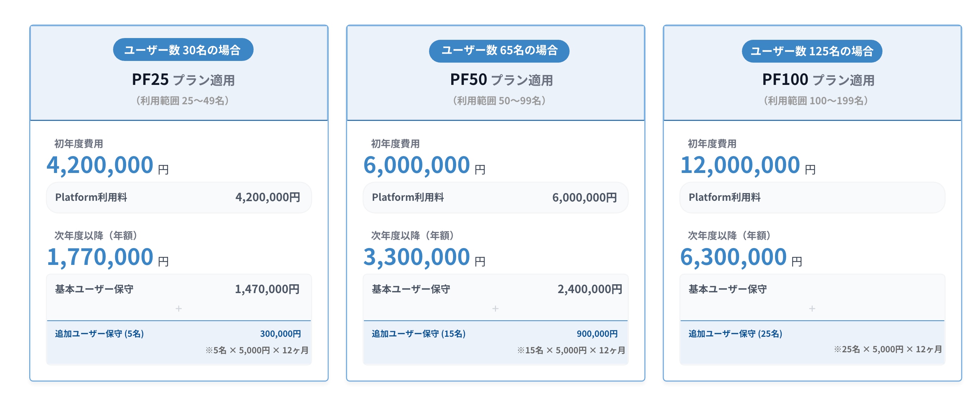Select the PF100 プラン適用 heading
The image size is (980, 403).
pyautogui.click(x=818, y=80)
